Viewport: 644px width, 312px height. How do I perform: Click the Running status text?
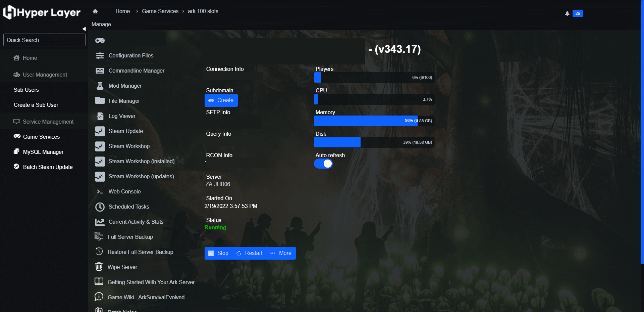[215, 227]
